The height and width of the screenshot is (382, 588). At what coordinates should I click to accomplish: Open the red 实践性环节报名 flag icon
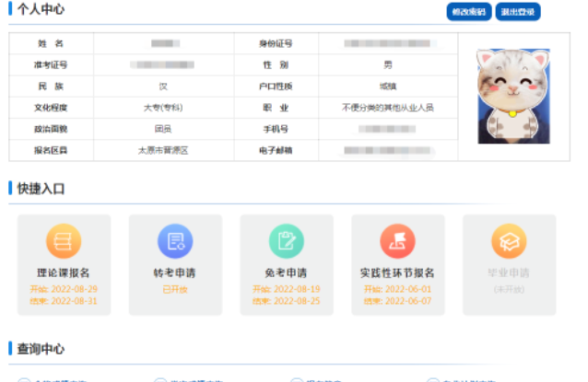[x=398, y=241]
